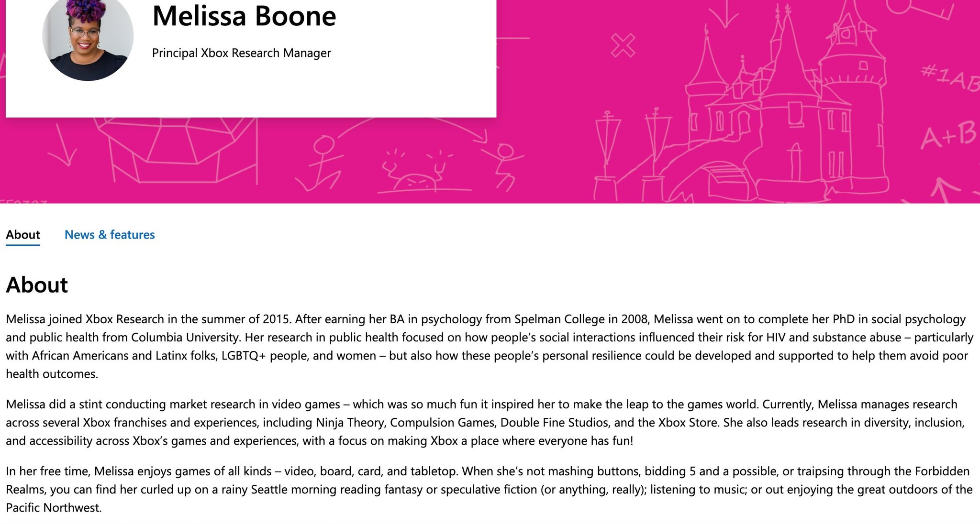This screenshot has height=524, width=980.
Task: Open the News & features tab
Action: [x=110, y=235]
